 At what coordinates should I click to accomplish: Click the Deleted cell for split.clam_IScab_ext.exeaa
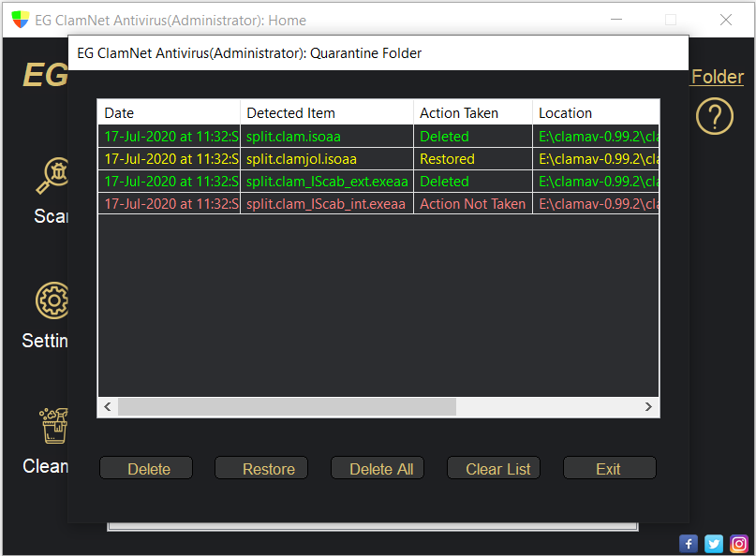[473, 182]
